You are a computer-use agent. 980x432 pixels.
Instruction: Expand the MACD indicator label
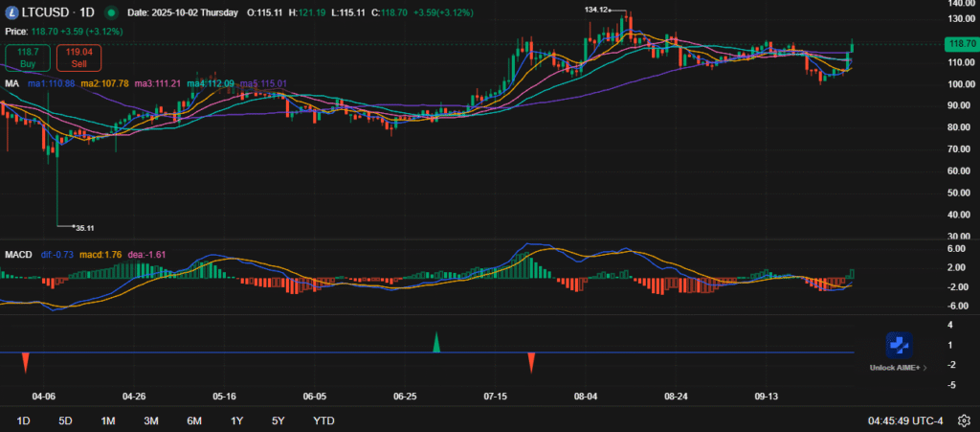pos(19,255)
